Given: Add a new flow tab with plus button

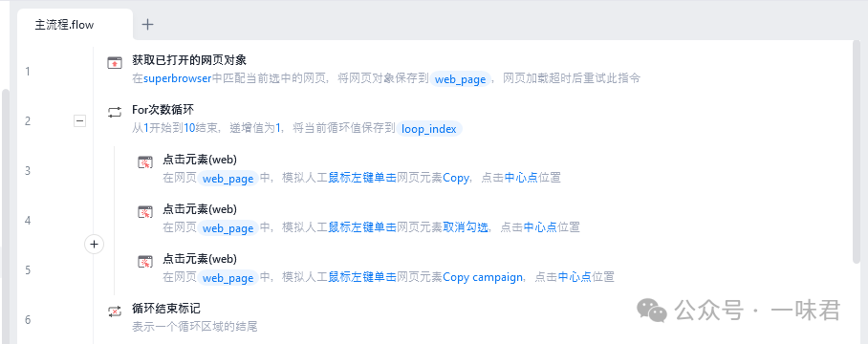Looking at the screenshot, I should (x=148, y=24).
